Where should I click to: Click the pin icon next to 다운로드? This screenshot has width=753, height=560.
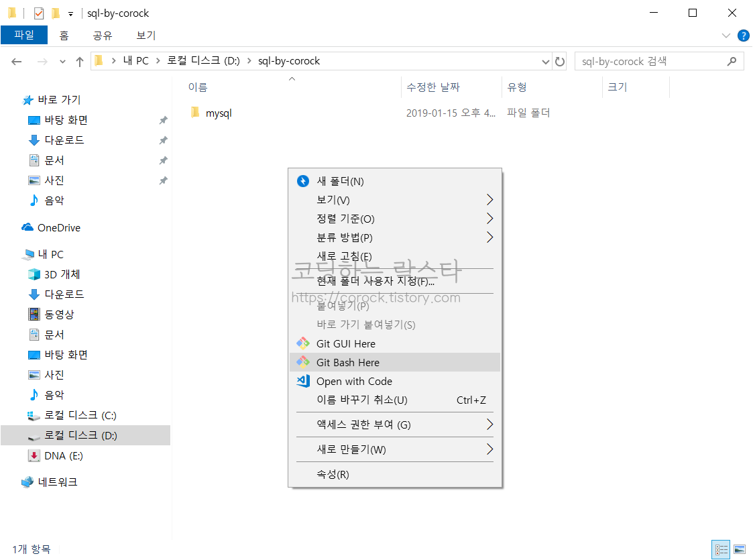(x=163, y=140)
